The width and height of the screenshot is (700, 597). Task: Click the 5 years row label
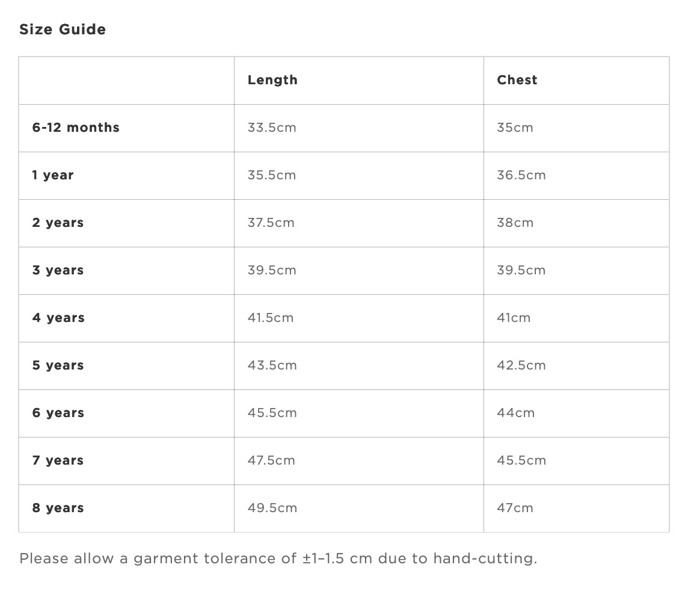point(58,365)
